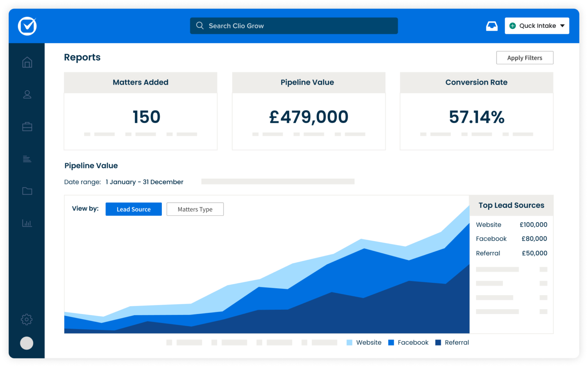588x367 pixels.
Task: Click the tasks list icon in sidebar
Action: (27, 159)
